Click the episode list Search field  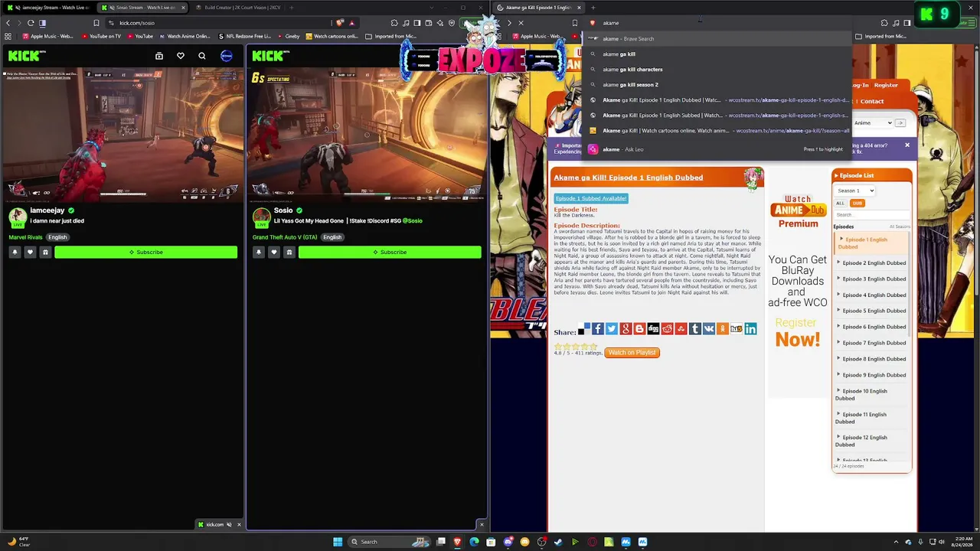[x=871, y=214]
